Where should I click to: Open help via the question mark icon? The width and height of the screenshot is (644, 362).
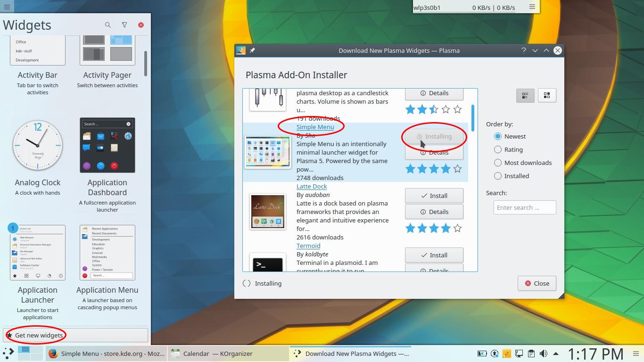point(523,50)
